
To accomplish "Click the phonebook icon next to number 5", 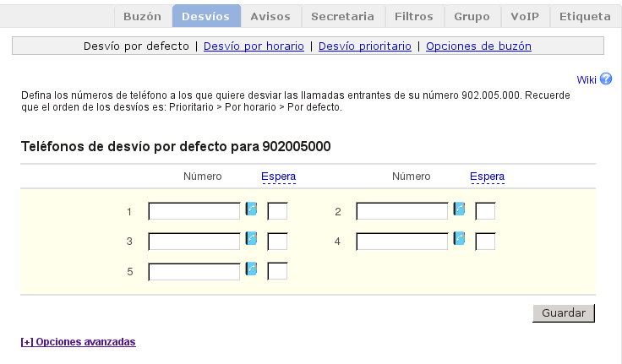I will coord(251,269).
